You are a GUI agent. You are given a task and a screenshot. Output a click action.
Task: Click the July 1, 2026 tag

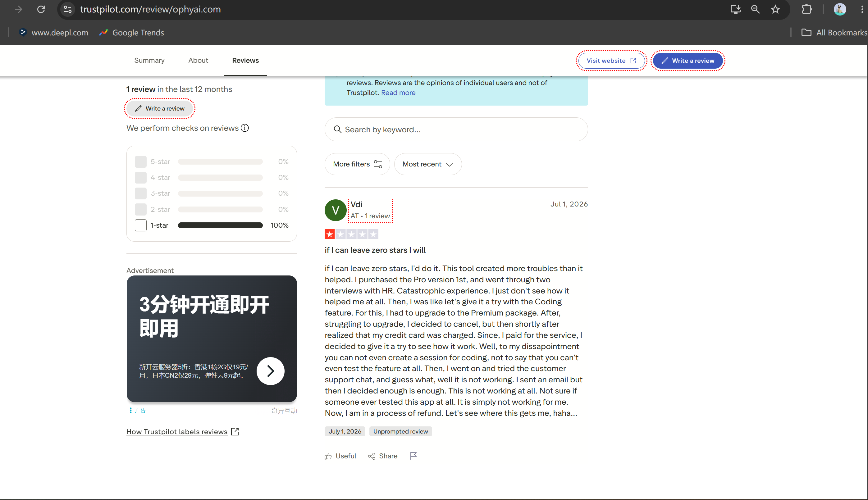[x=345, y=432]
